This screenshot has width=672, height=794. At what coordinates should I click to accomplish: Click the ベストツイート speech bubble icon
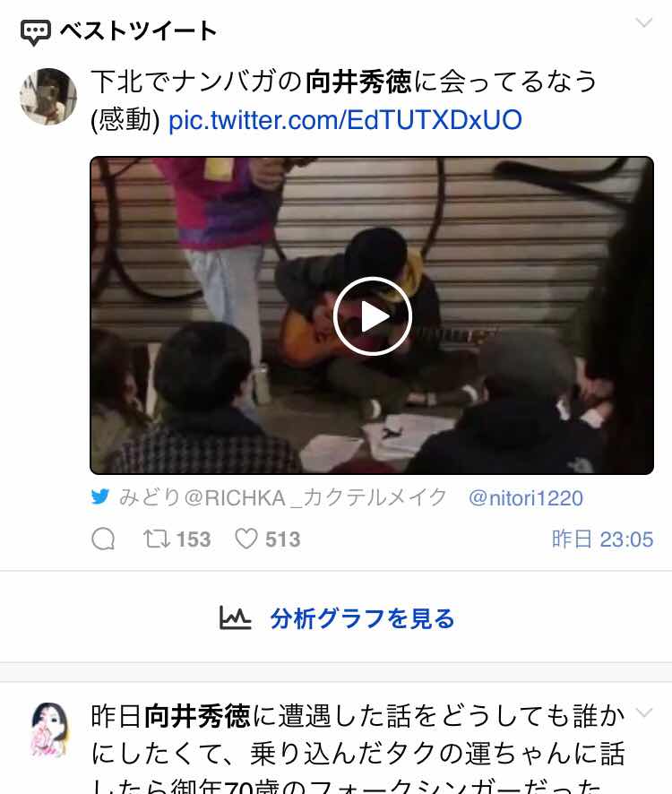[36, 32]
